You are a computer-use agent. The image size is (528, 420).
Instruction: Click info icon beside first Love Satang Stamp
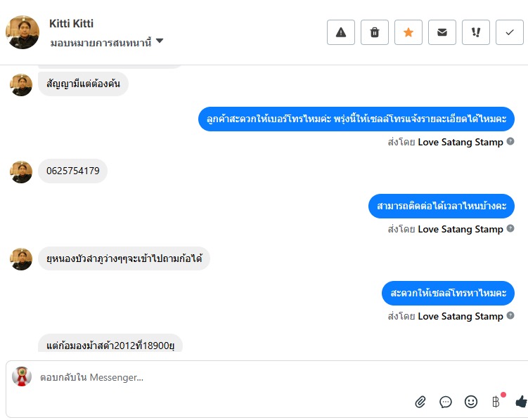(x=510, y=142)
